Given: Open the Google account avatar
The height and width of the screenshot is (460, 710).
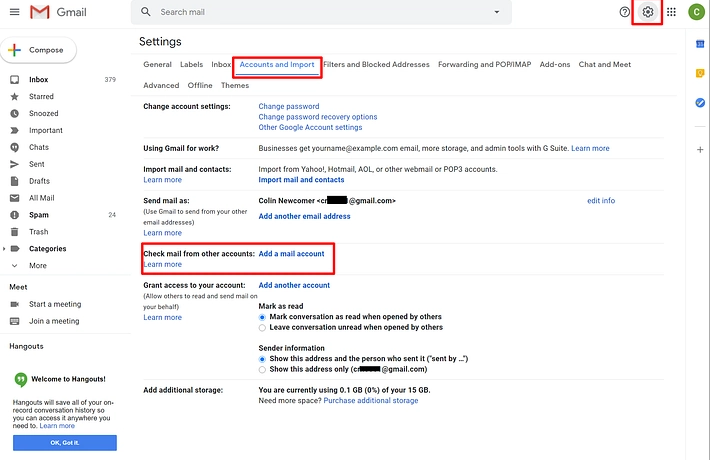Looking at the screenshot, I should 696,12.
